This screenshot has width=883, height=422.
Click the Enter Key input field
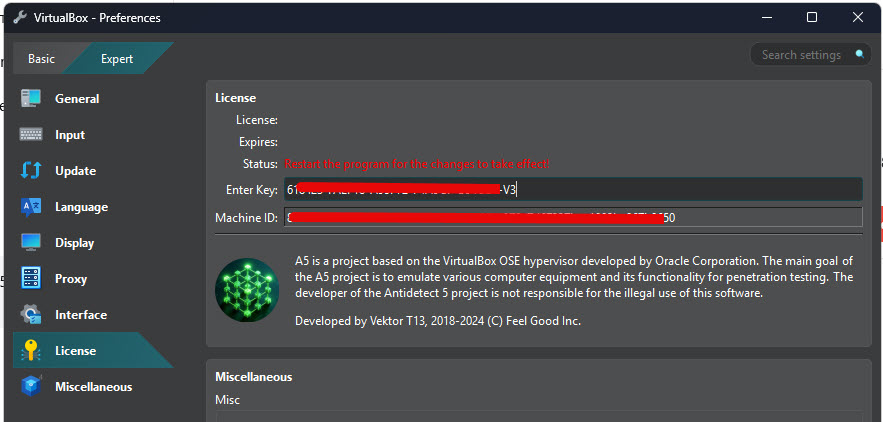pyautogui.click(x=572, y=189)
